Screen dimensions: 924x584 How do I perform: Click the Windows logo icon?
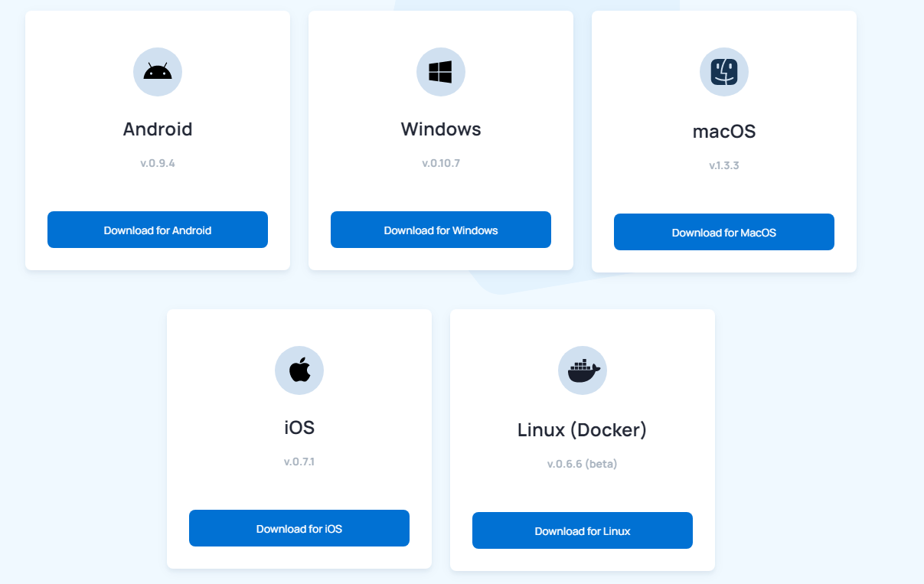point(441,72)
